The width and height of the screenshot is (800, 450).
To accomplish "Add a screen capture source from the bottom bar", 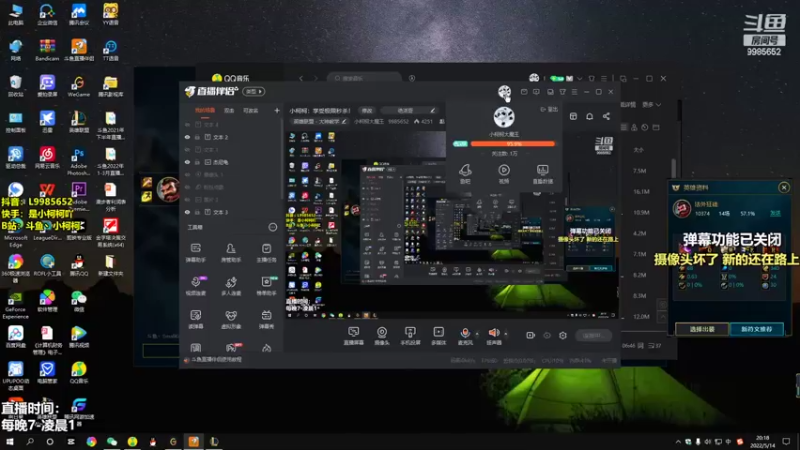I will (x=353, y=336).
